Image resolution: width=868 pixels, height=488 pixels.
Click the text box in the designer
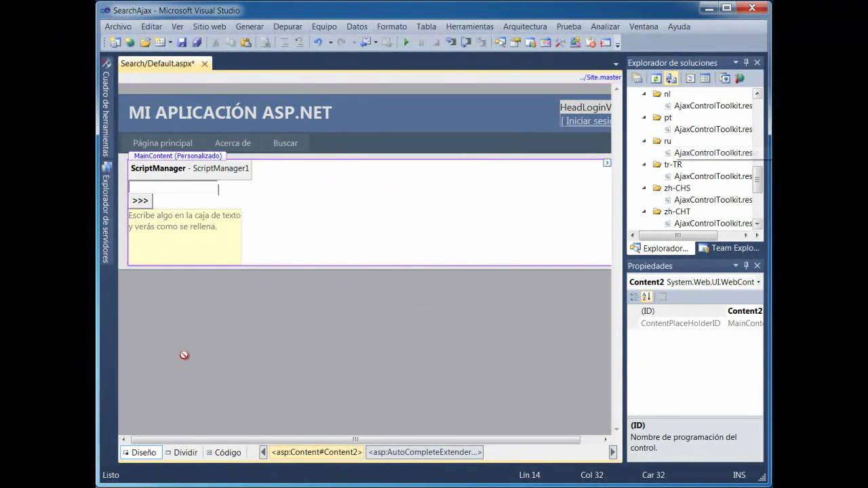[173, 188]
